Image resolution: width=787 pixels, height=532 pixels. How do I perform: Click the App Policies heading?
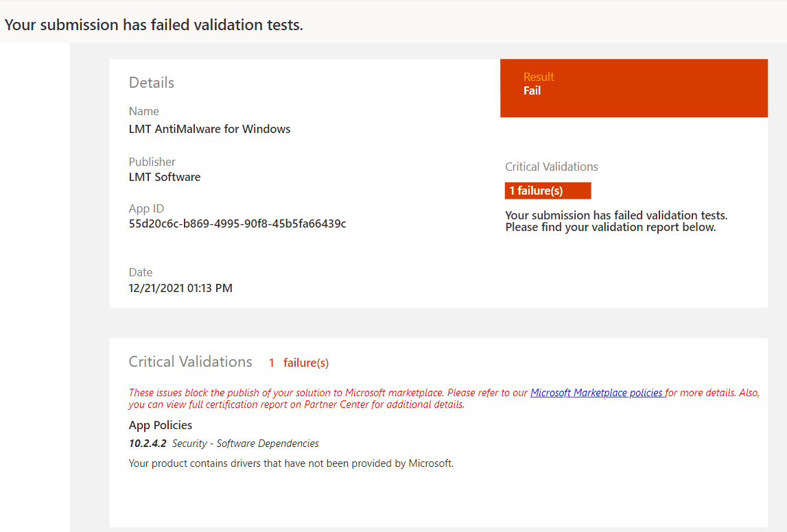pos(161,425)
